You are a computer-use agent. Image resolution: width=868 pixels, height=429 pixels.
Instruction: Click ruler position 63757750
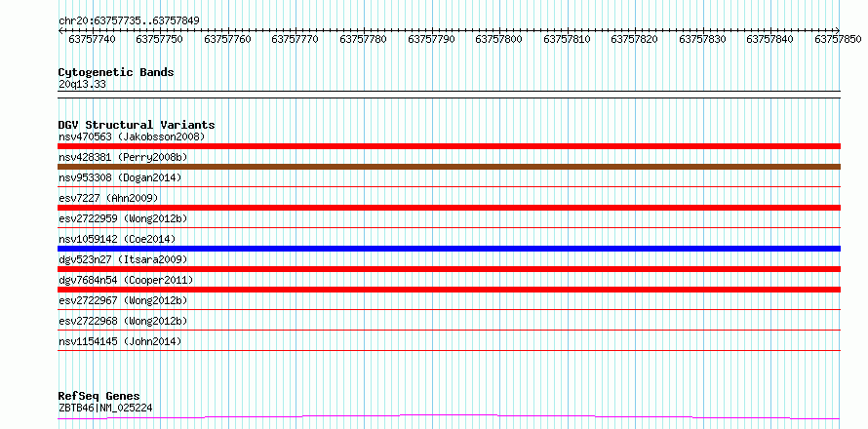click(160, 39)
